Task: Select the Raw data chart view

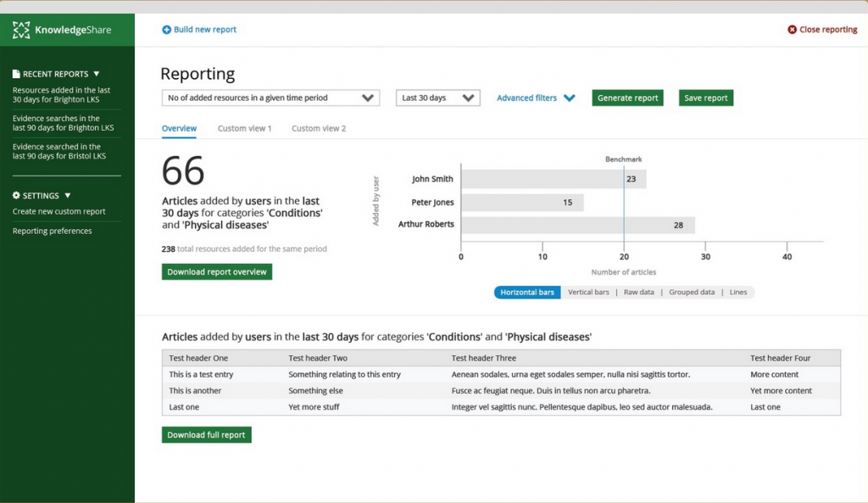Action: (x=638, y=292)
